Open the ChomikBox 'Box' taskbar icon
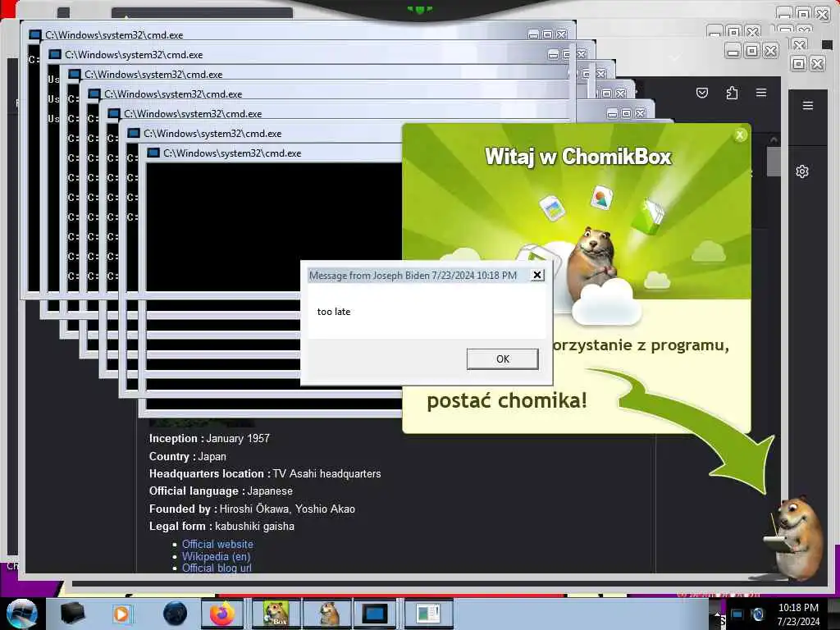This screenshot has height=630, width=840. point(276,614)
